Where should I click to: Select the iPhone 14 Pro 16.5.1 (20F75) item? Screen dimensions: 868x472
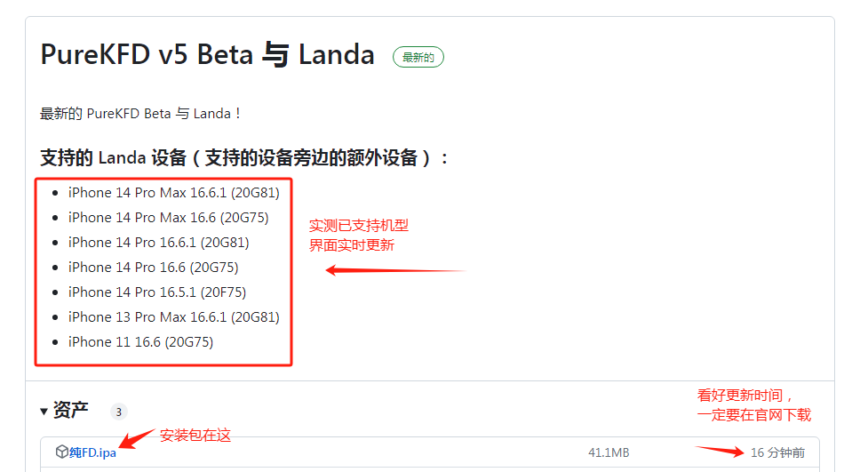(x=157, y=292)
